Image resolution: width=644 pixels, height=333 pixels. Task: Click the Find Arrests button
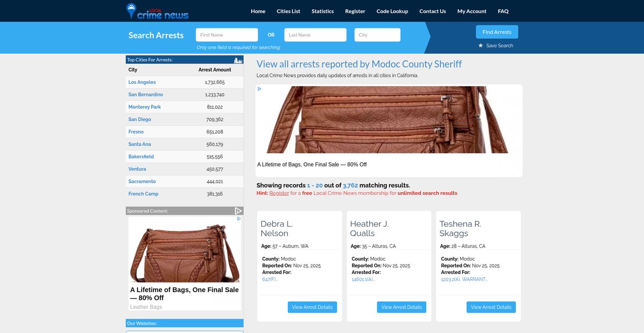click(497, 32)
